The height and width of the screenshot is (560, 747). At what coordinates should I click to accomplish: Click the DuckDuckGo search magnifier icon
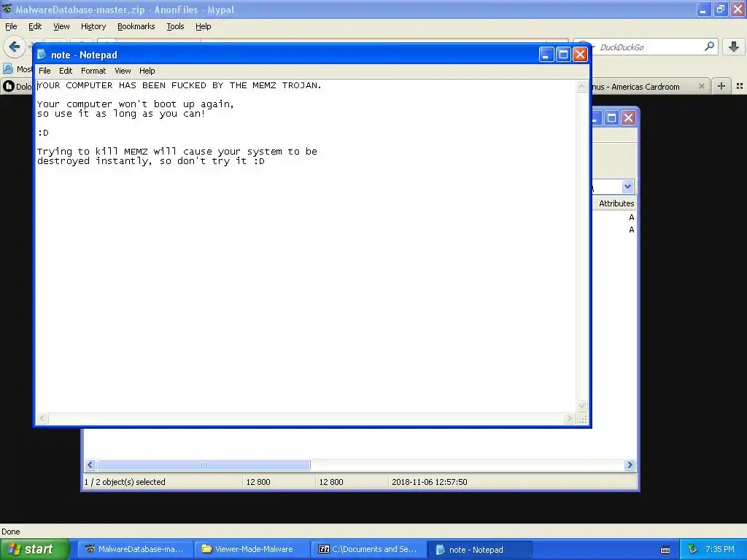tap(709, 47)
